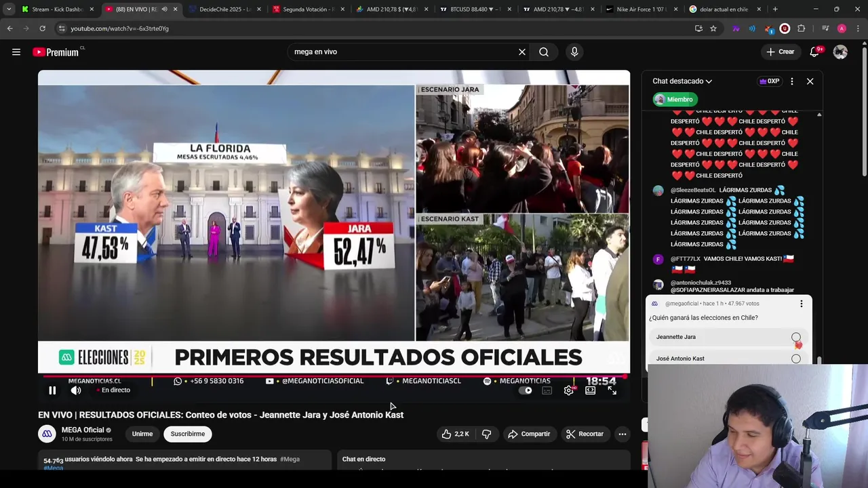Share the video via Compartir

[529, 434]
